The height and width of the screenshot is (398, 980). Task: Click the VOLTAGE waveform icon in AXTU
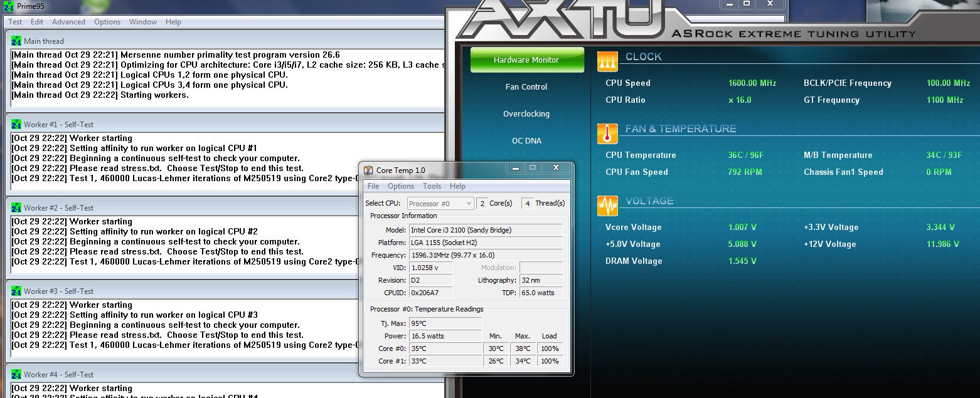(607, 205)
